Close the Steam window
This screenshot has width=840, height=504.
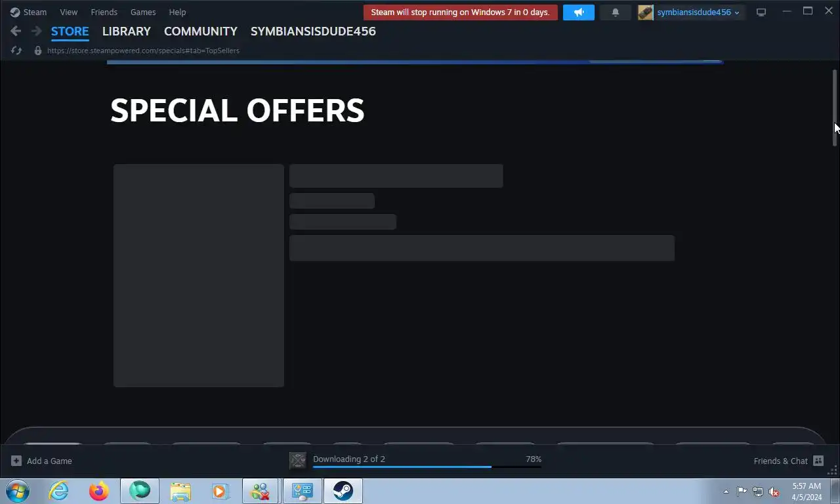pyautogui.click(x=829, y=11)
